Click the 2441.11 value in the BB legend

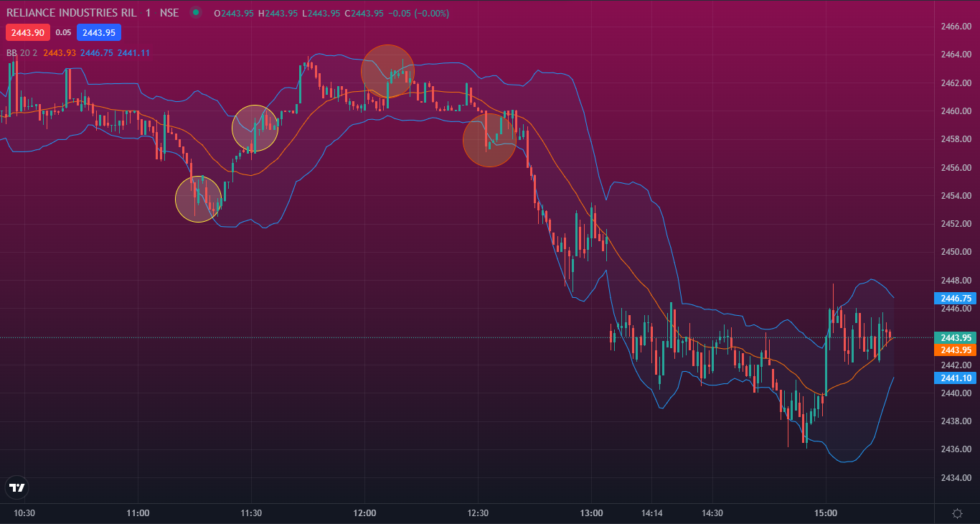(x=133, y=52)
